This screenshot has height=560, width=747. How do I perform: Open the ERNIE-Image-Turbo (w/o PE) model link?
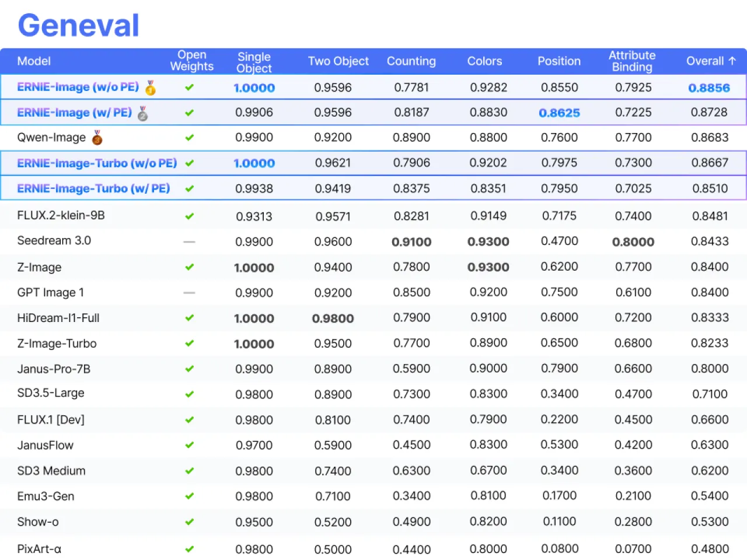pos(97,163)
